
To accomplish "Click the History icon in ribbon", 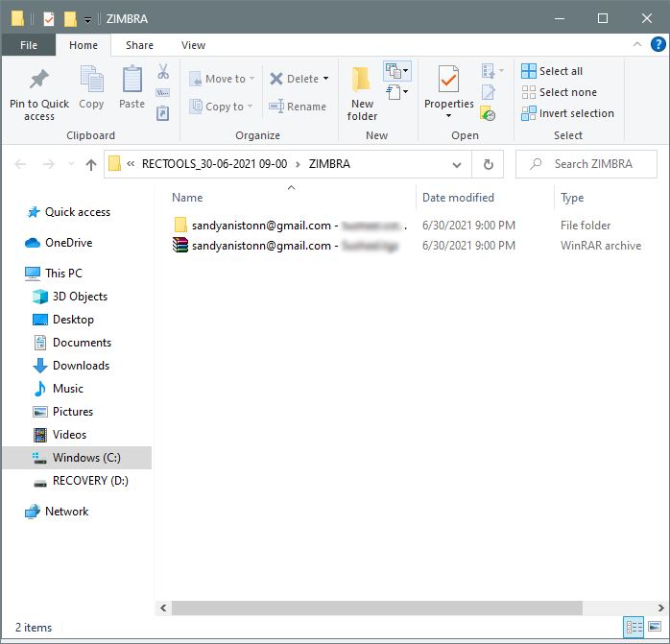I will (x=488, y=113).
